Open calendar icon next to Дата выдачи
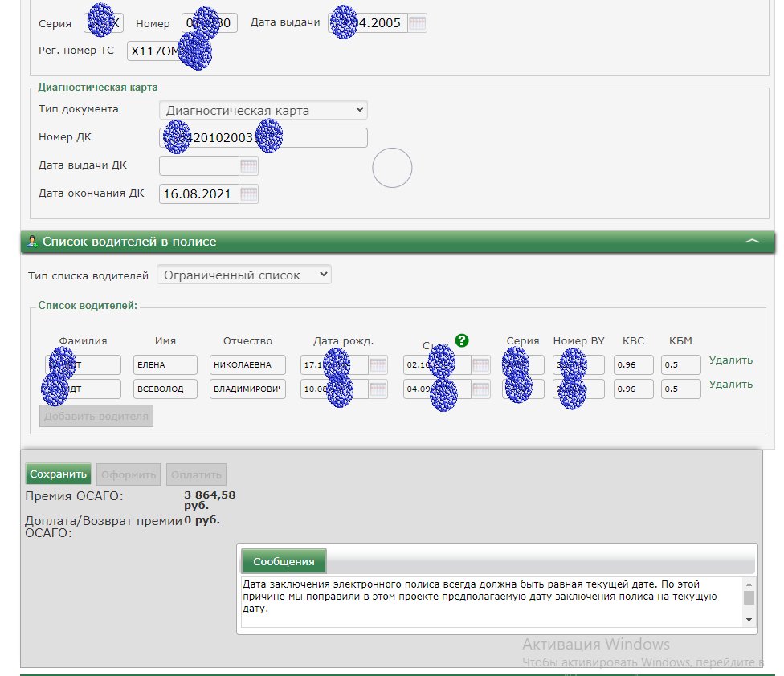The width and height of the screenshot is (784, 676). (417, 23)
